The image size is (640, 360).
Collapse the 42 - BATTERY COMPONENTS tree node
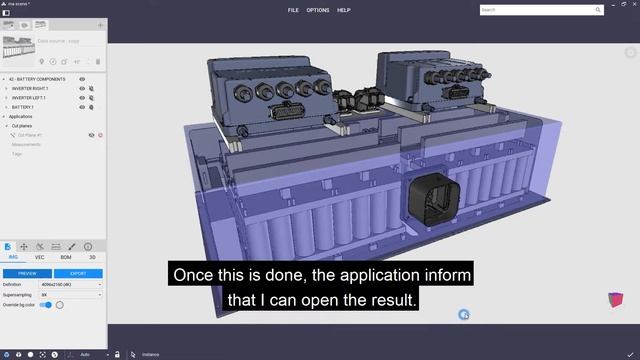click(x=4, y=79)
